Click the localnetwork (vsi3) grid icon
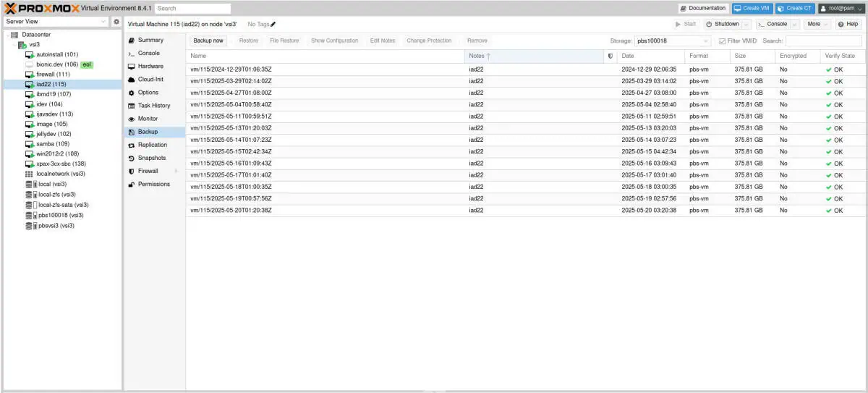868x393 pixels. [x=30, y=174]
